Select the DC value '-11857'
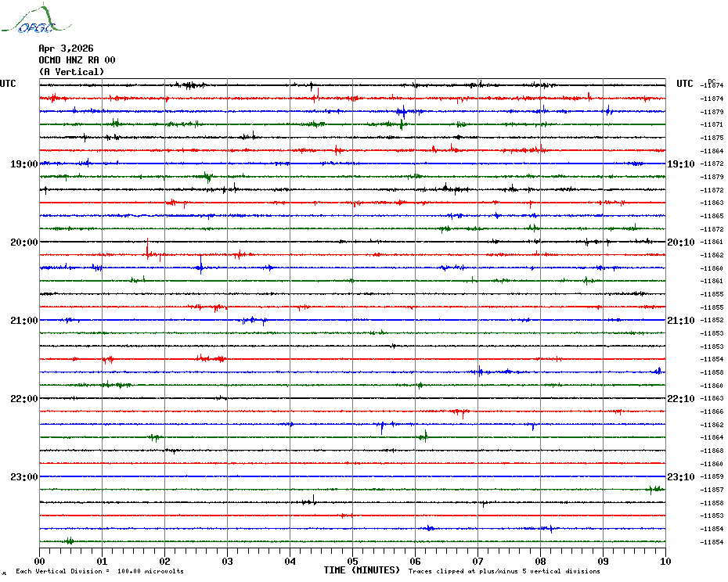Image resolution: width=728 pixels, height=582 pixels. (x=712, y=490)
